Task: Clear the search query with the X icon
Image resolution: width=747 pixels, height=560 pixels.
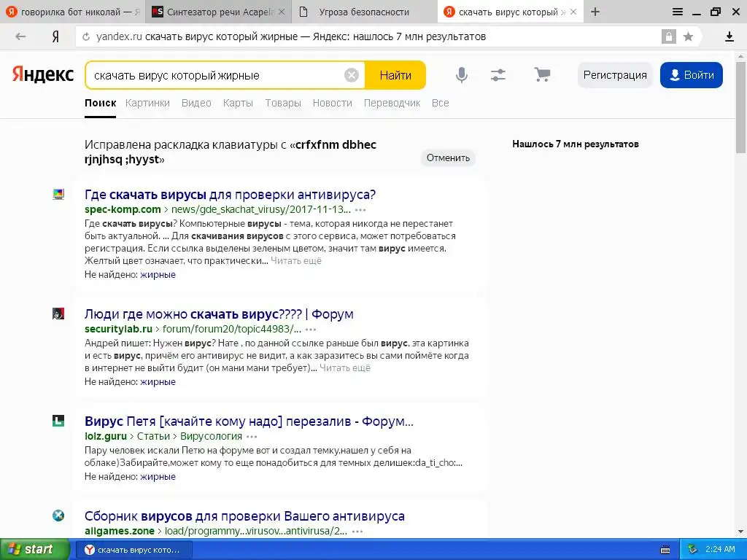Action: click(x=352, y=75)
